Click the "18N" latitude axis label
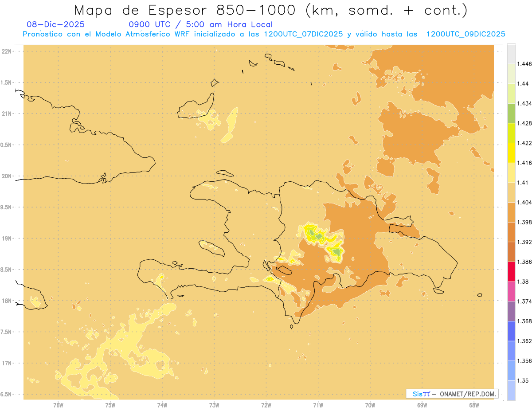 [7, 301]
